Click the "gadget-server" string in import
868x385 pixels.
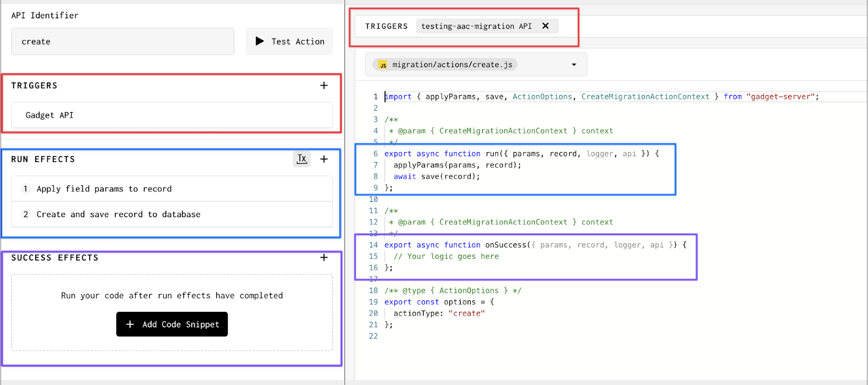click(780, 97)
